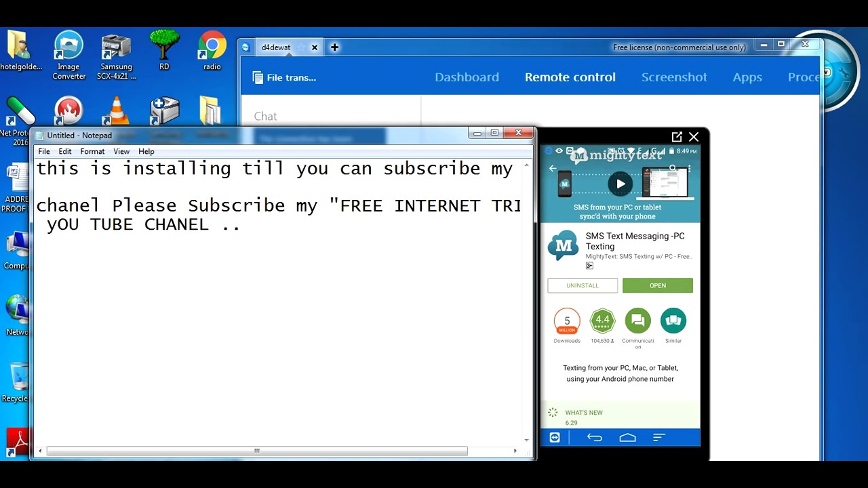This screenshot has height=488, width=868.
Task: Close the d4dewat session tab
Action: click(x=315, y=47)
